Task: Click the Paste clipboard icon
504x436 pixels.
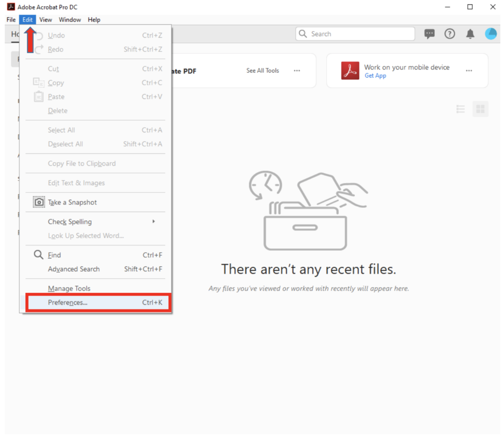Action: (x=38, y=97)
